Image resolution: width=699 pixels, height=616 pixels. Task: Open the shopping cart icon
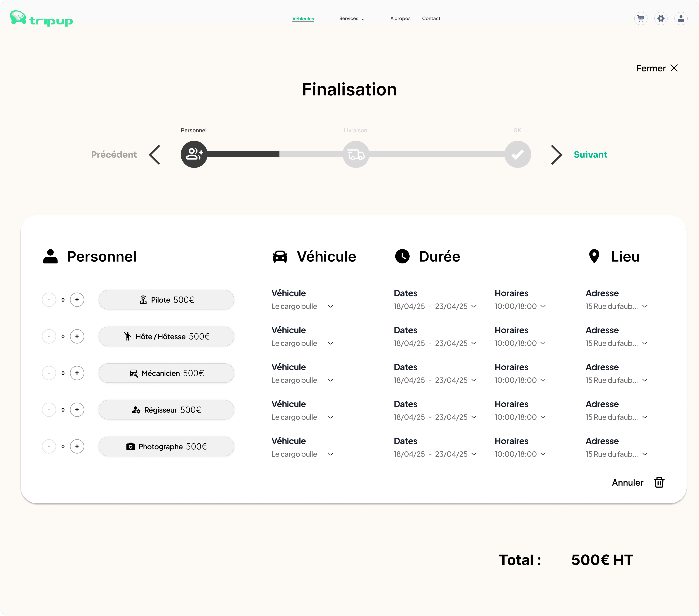[x=640, y=18]
